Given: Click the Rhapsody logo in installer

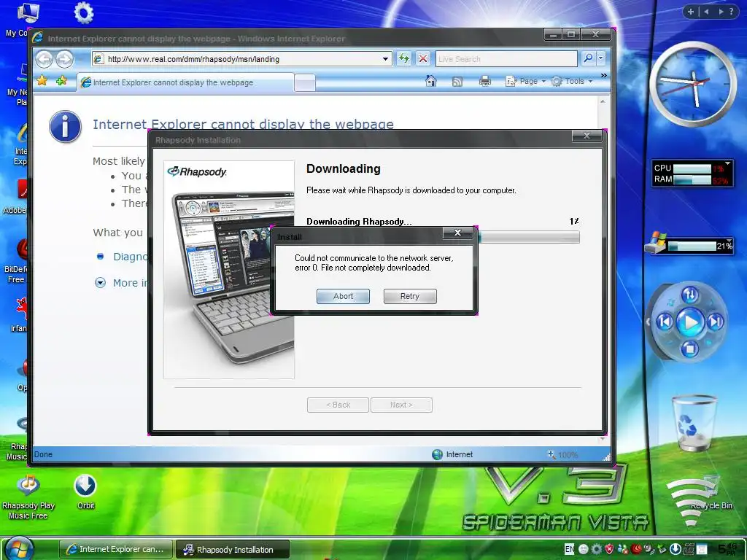Looking at the screenshot, I should [197, 171].
